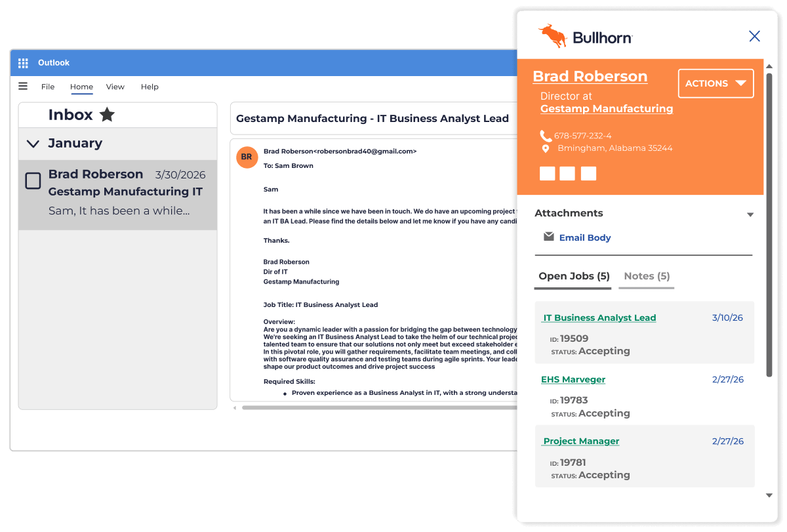Click the To: Sam Brown line
This screenshot has width=787, height=532.
289,166
